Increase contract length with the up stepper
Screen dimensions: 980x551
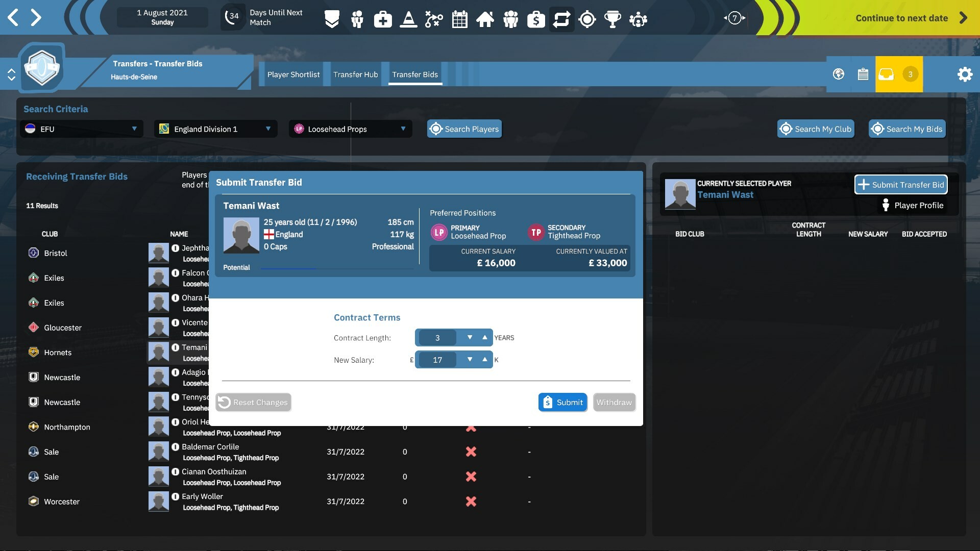point(485,337)
